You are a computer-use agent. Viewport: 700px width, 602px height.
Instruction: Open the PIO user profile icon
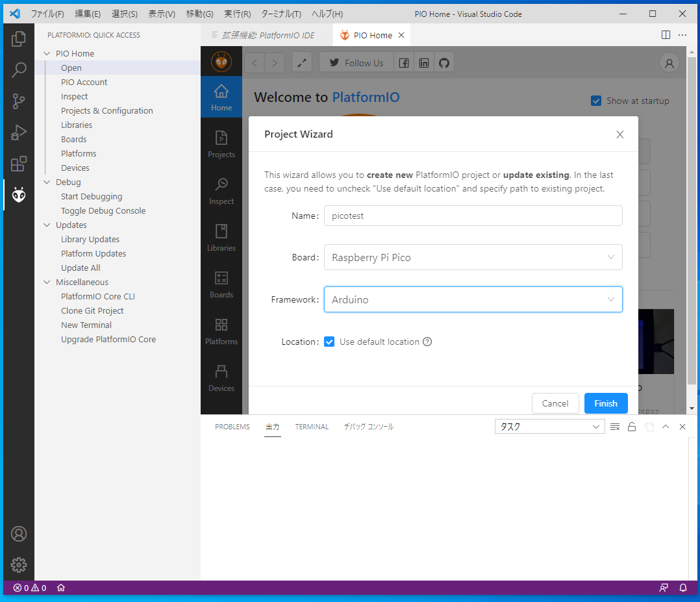coord(669,63)
